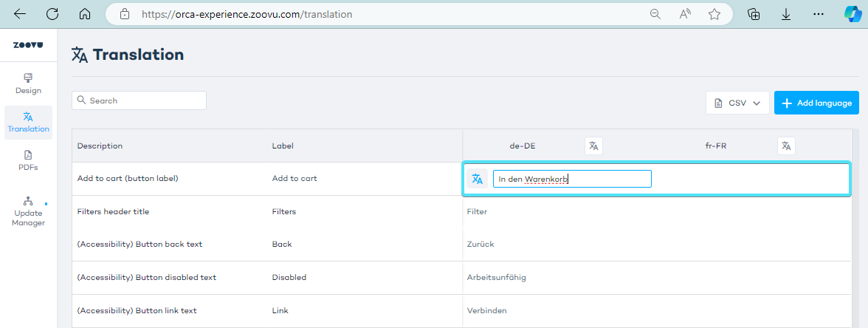
Task: Open browser settings and more menu
Action: tap(818, 14)
